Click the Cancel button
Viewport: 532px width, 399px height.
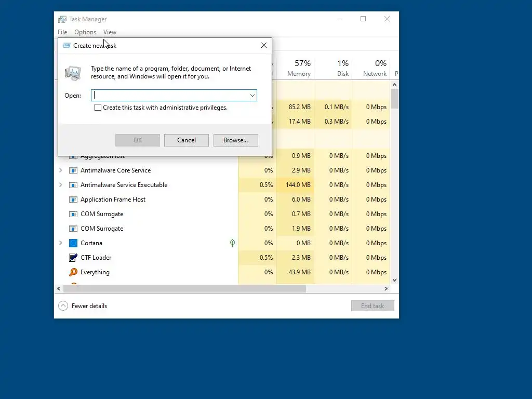pos(187,140)
